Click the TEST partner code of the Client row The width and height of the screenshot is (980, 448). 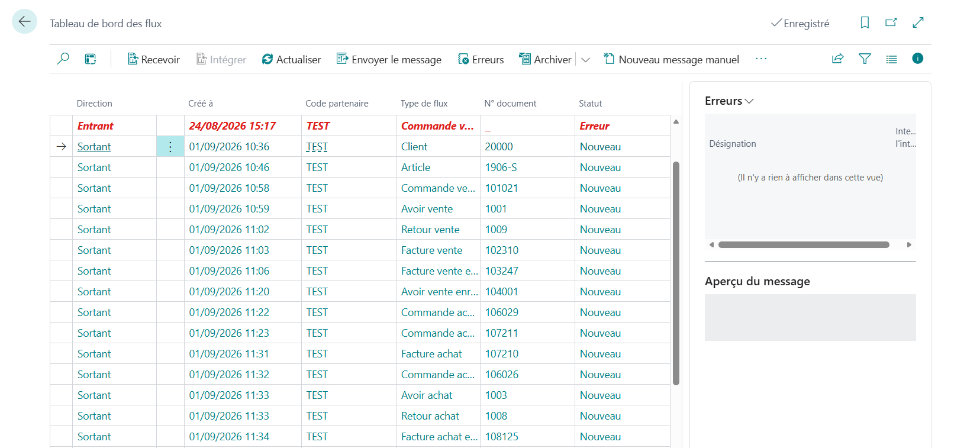pyautogui.click(x=317, y=147)
